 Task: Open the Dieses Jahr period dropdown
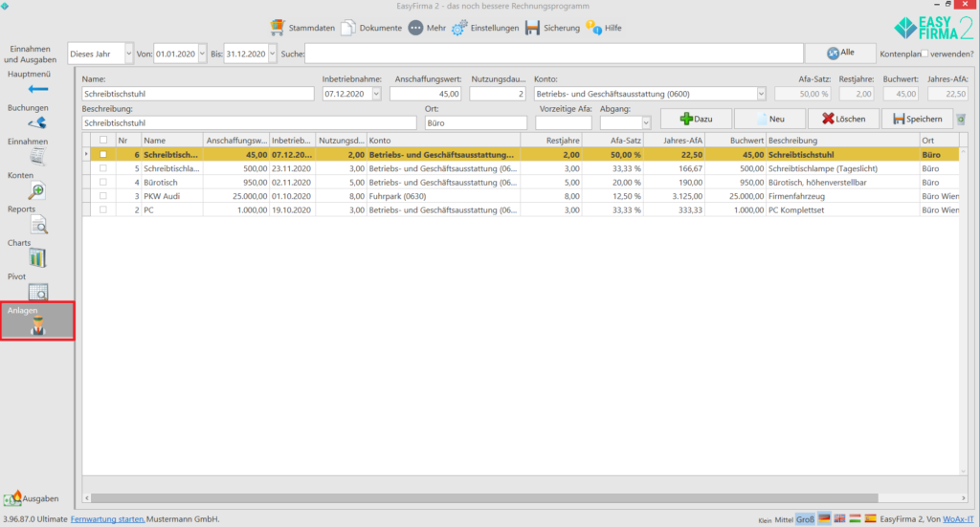tap(128, 54)
